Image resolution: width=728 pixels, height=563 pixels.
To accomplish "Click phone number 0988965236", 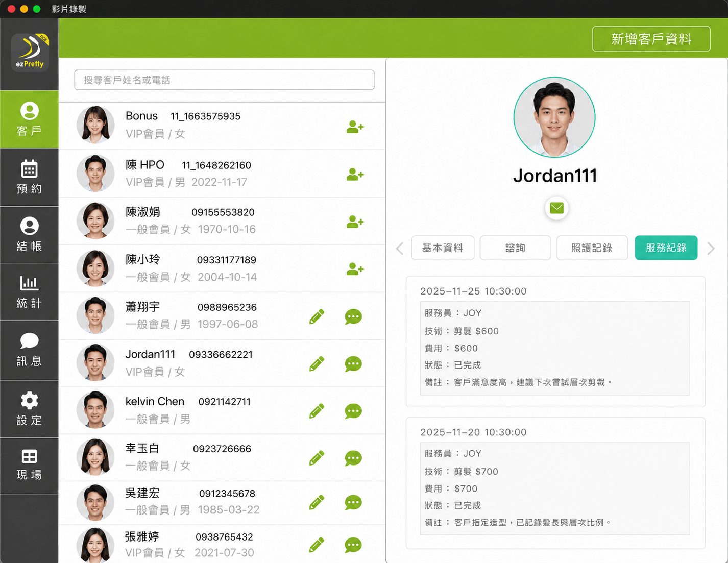I will click(x=227, y=307).
